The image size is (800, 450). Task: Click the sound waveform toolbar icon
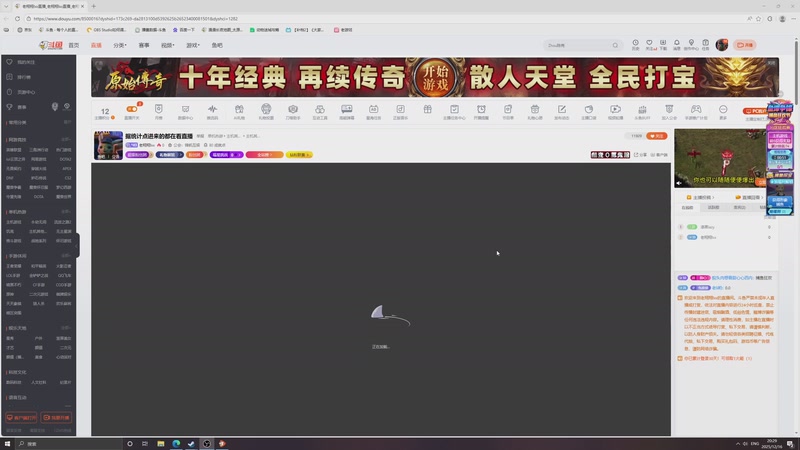pyautogui.click(x=212, y=109)
